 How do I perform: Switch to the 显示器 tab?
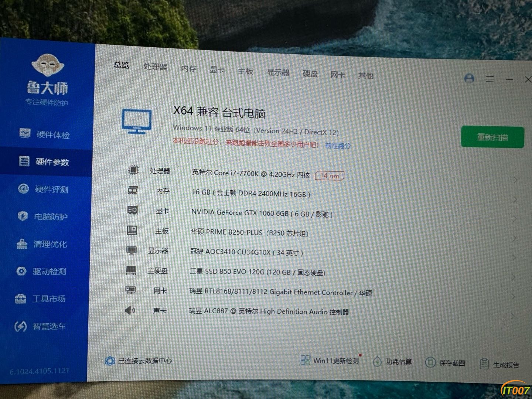(x=278, y=72)
